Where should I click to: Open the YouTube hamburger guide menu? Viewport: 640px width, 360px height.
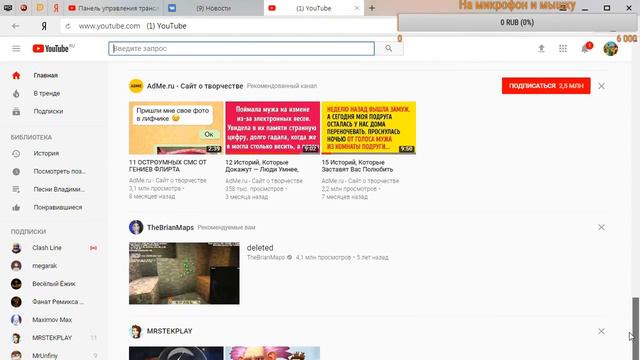pos(16,49)
